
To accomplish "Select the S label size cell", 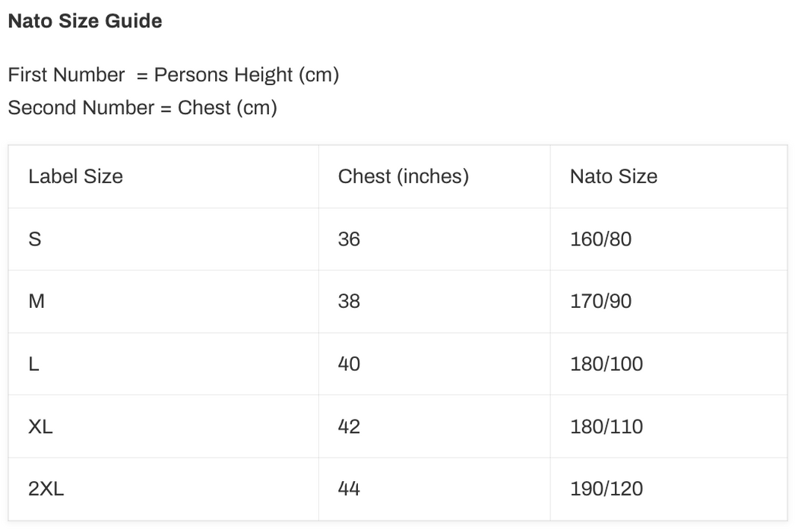I will [x=35, y=239].
